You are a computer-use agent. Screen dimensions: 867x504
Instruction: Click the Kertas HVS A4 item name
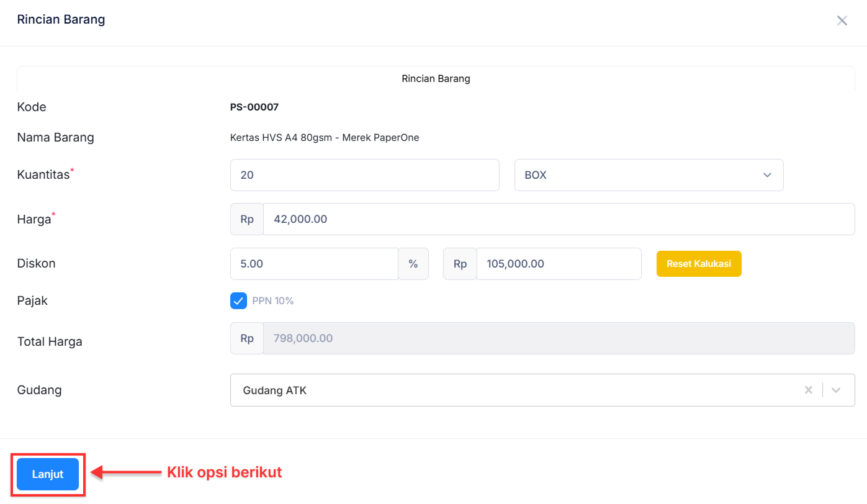[325, 138]
